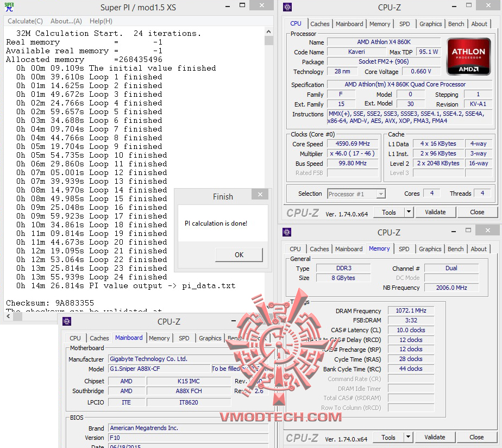Select CPU tab in Memory CPU-Z window
Screen dimensions: 502x448
[295, 249]
